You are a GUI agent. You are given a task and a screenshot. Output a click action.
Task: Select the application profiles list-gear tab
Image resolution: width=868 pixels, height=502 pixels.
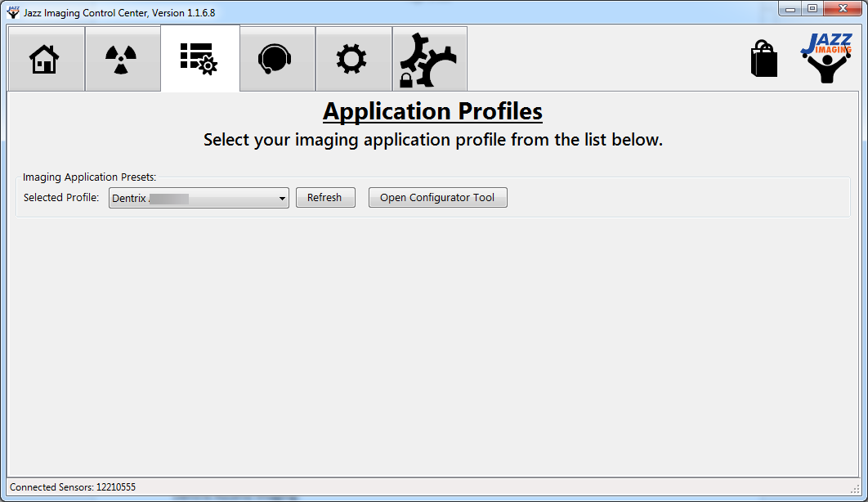pos(199,59)
